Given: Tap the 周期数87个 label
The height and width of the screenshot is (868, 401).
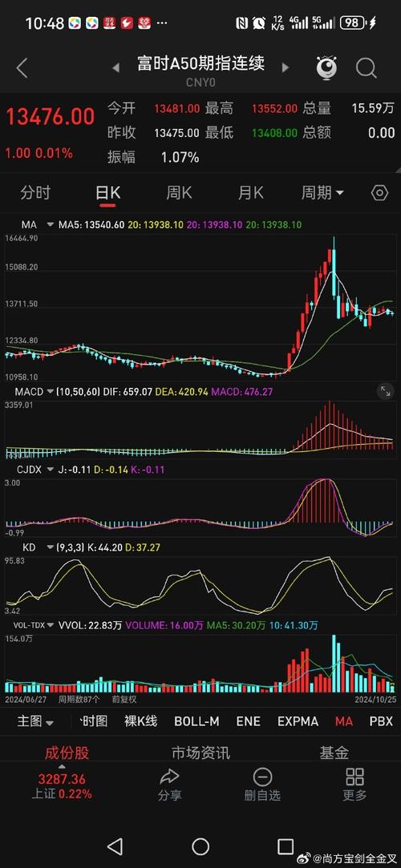Looking at the screenshot, I should [x=79, y=699].
